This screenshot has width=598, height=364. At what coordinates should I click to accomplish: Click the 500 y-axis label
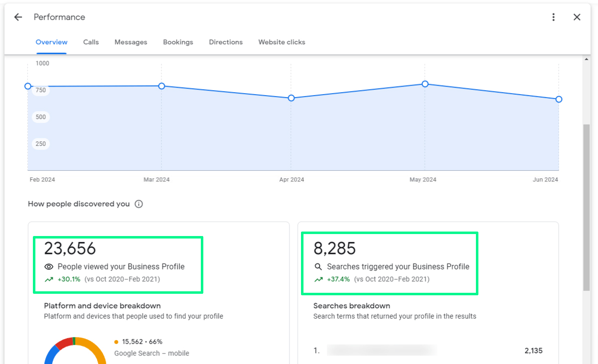[40, 117]
